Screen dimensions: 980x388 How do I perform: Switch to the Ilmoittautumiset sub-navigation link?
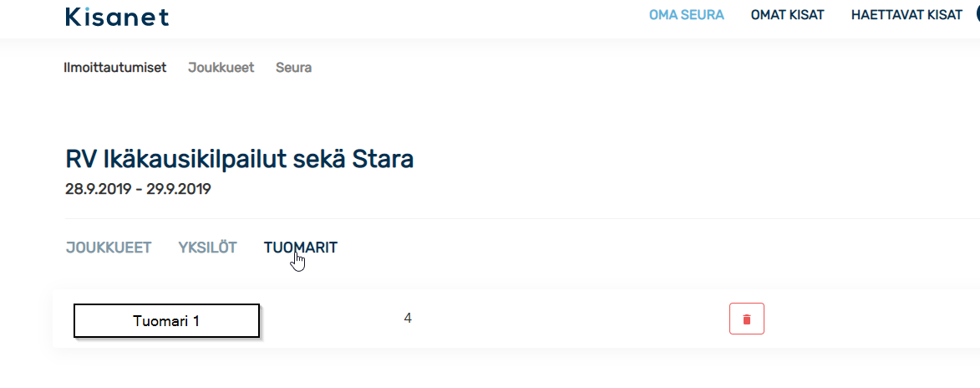click(115, 68)
